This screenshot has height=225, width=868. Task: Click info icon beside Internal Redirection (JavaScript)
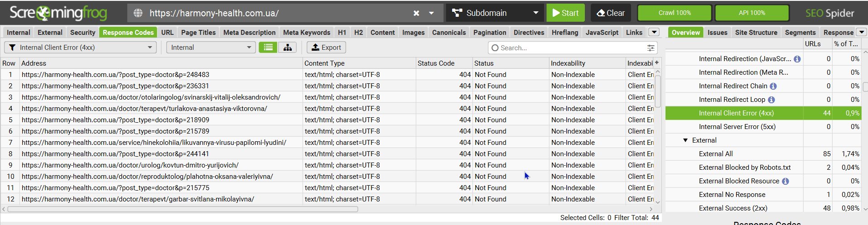click(797, 59)
